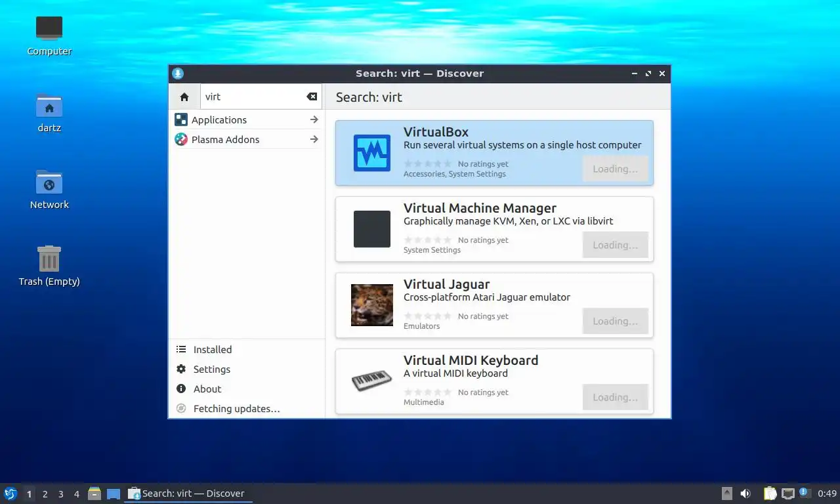Click the Discover icon in title bar
The image size is (840, 504).
point(178,73)
